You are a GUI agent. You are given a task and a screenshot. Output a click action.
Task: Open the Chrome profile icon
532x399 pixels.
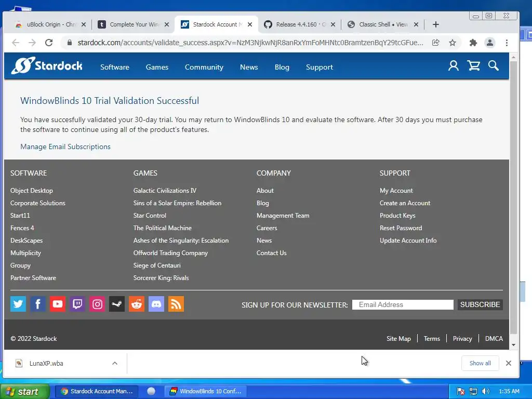click(x=489, y=43)
